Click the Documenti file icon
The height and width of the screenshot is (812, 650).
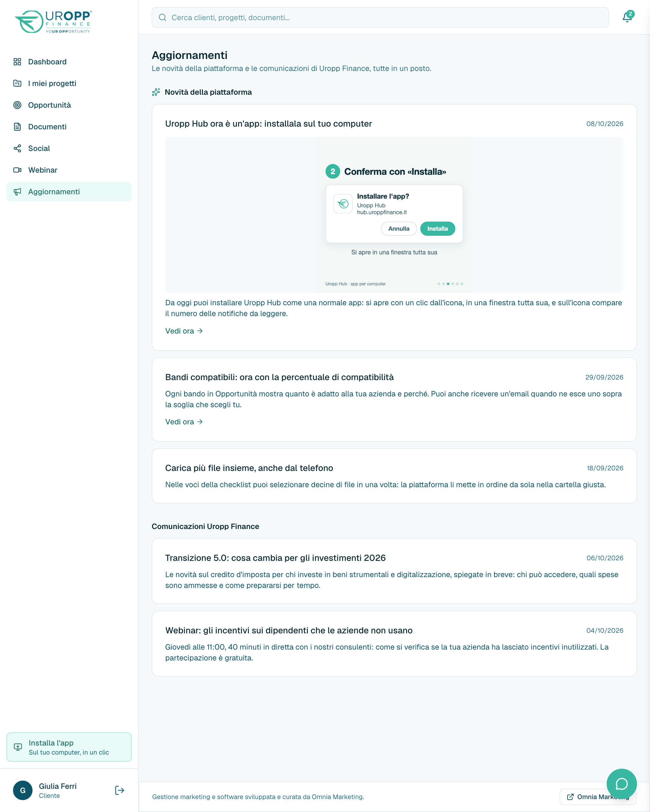[x=17, y=127]
